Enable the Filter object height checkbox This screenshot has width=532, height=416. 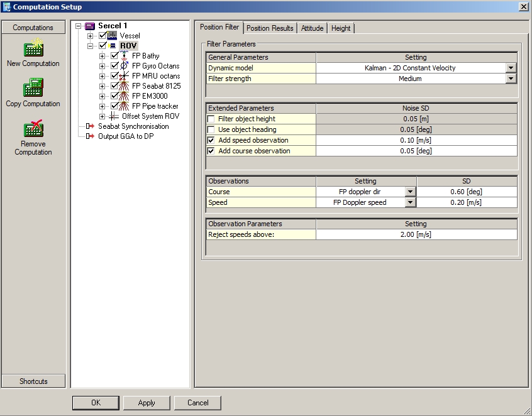(x=211, y=119)
